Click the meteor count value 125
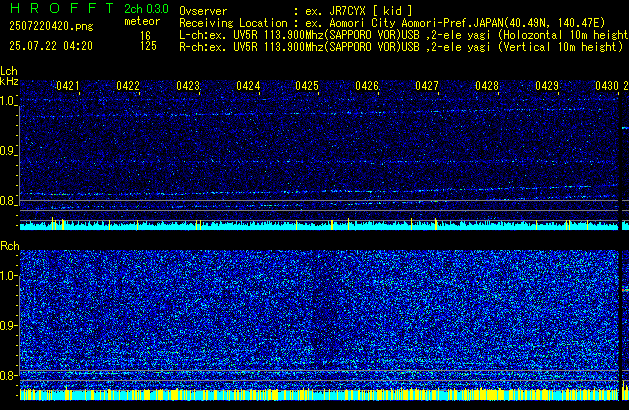The width and height of the screenshot is (629, 410). point(148,46)
